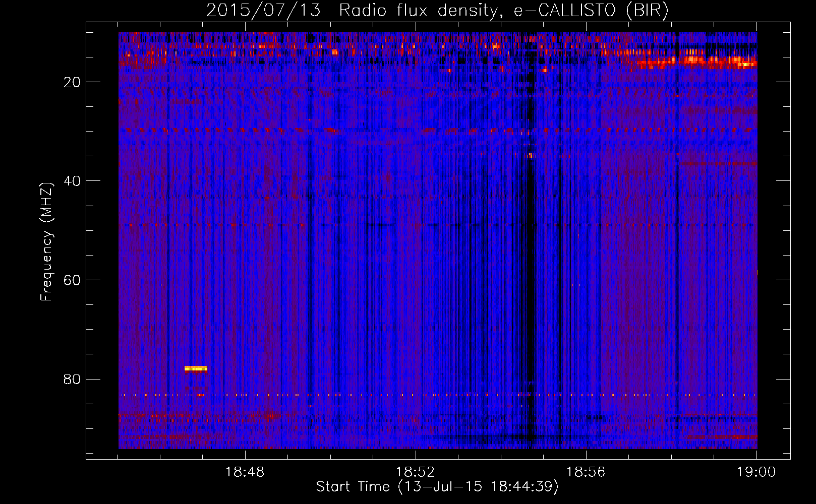Click the 80 MHz frequency tick label
This screenshot has height=504, width=816.
pos(72,379)
